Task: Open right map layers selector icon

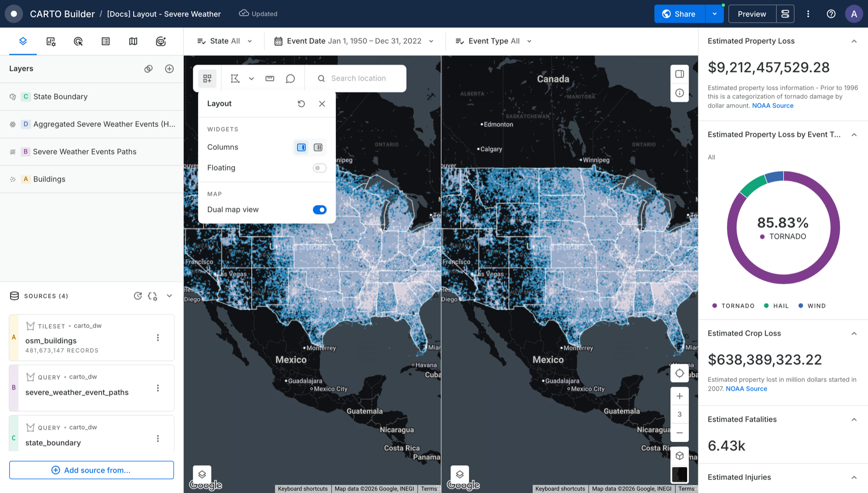Action: coord(460,474)
